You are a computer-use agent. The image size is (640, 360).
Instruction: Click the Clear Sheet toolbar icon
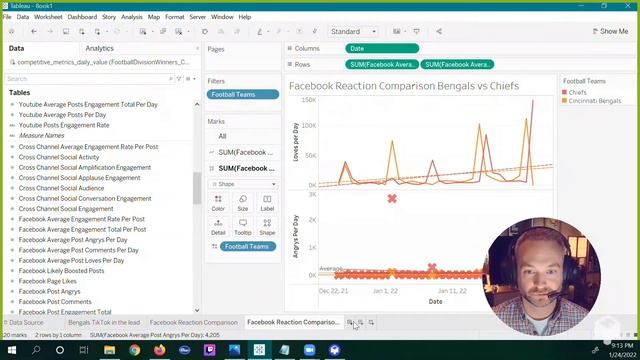179,31
